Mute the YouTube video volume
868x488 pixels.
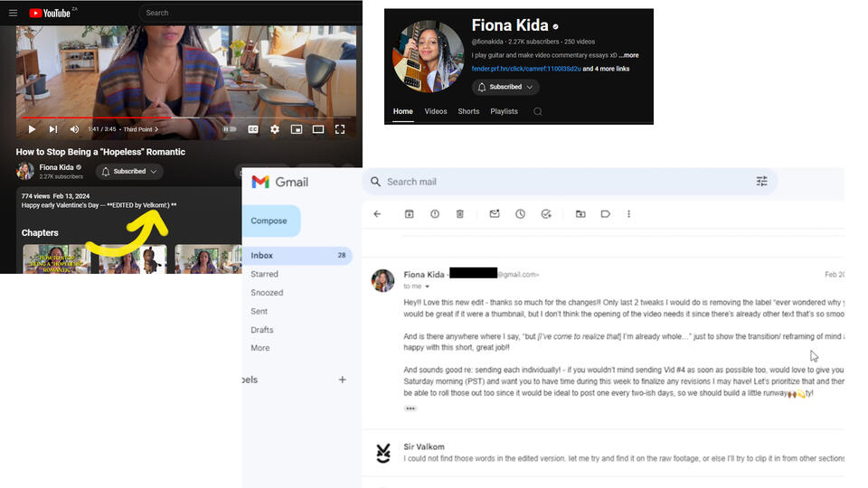[74, 129]
